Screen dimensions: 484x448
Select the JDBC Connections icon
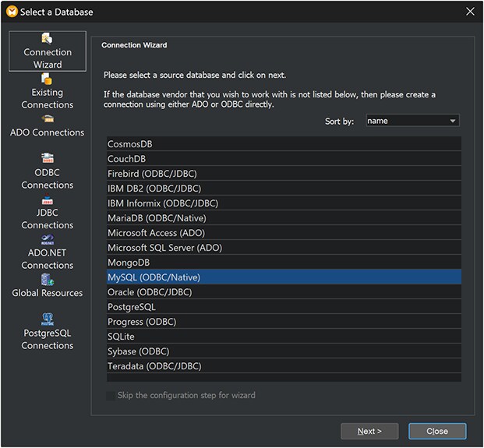(48, 199)
